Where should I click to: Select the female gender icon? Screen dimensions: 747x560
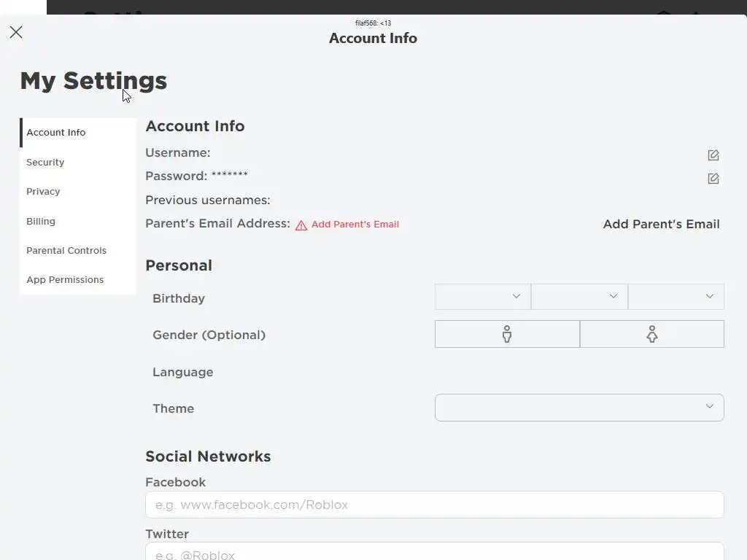click(x=652, y=334)
